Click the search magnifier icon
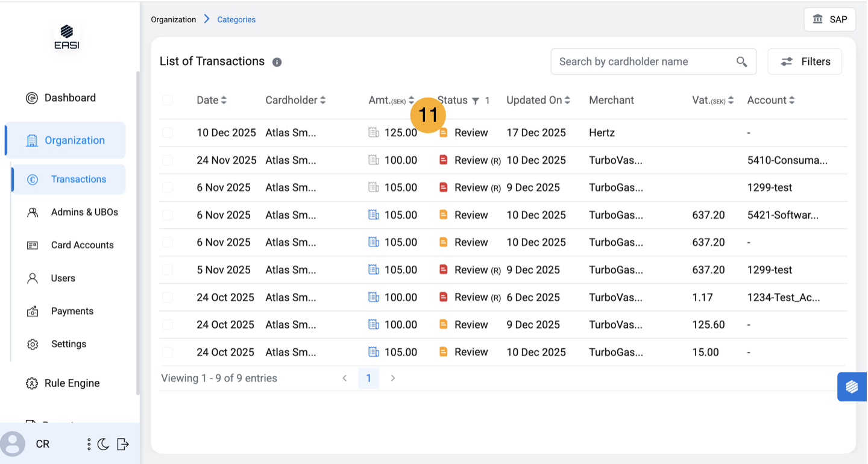This screenshot has width=868, height=464. 741,61
